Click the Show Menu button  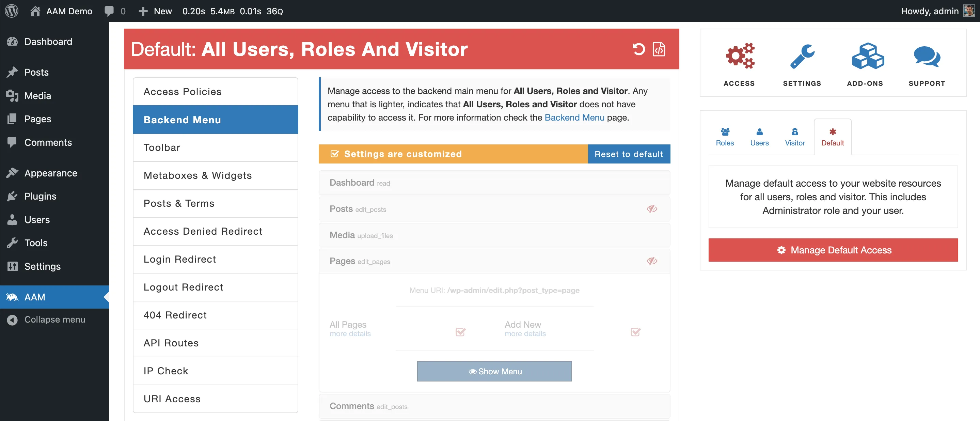[494, 371]
